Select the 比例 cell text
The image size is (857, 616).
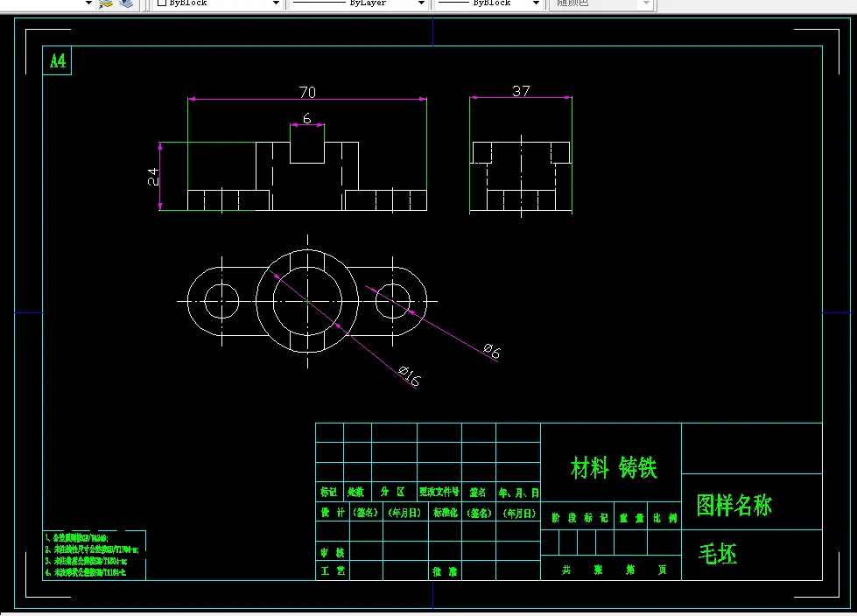pos(664,518)
